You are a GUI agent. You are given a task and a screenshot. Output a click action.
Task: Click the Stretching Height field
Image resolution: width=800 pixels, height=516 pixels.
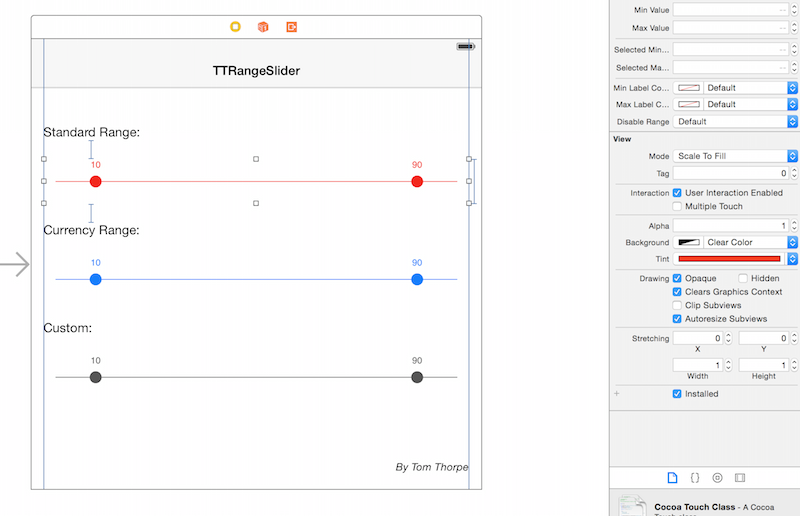tap(764, 365)
